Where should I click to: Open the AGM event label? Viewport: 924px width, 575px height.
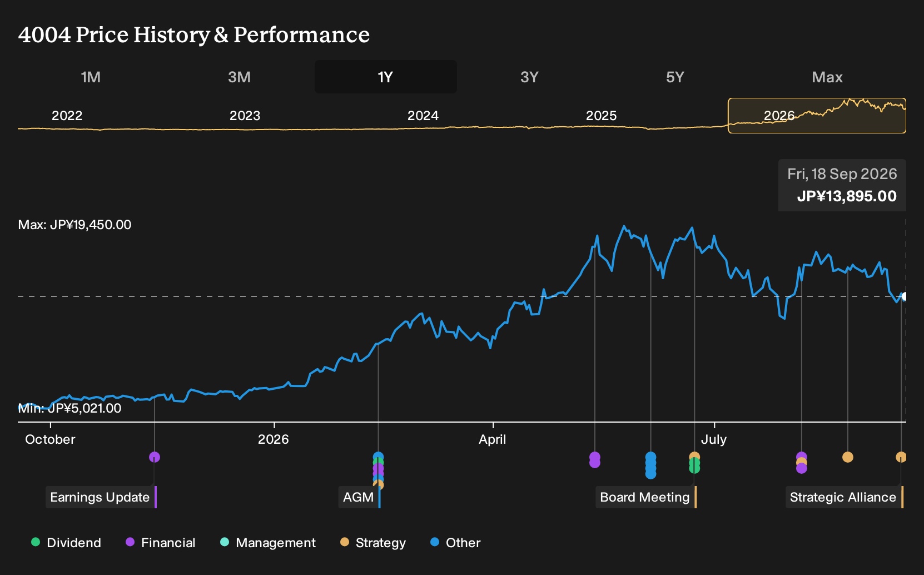pyautogui.click(x=359, y=497)
